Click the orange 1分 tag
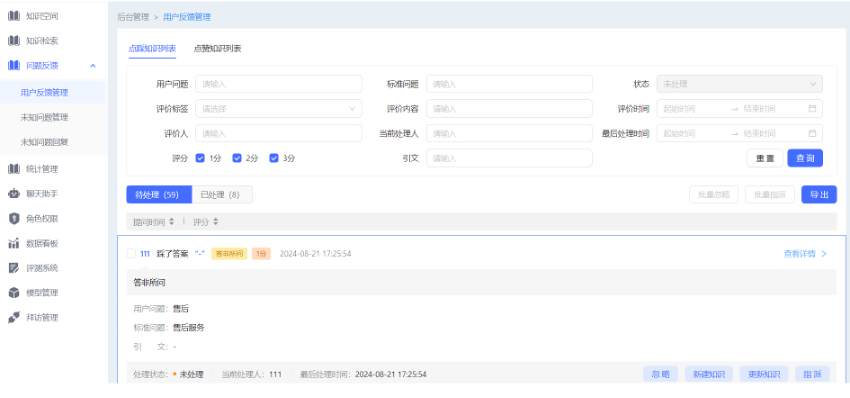 coord(261,253)
